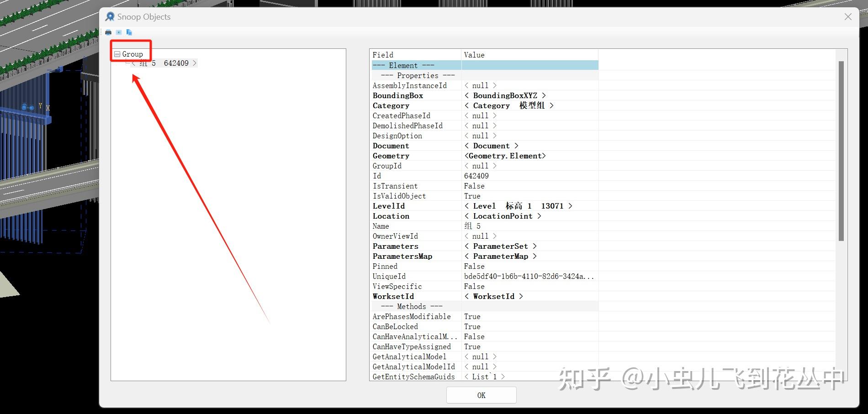
Task: Select the IsValidObject field
Action: click(399, 196)
